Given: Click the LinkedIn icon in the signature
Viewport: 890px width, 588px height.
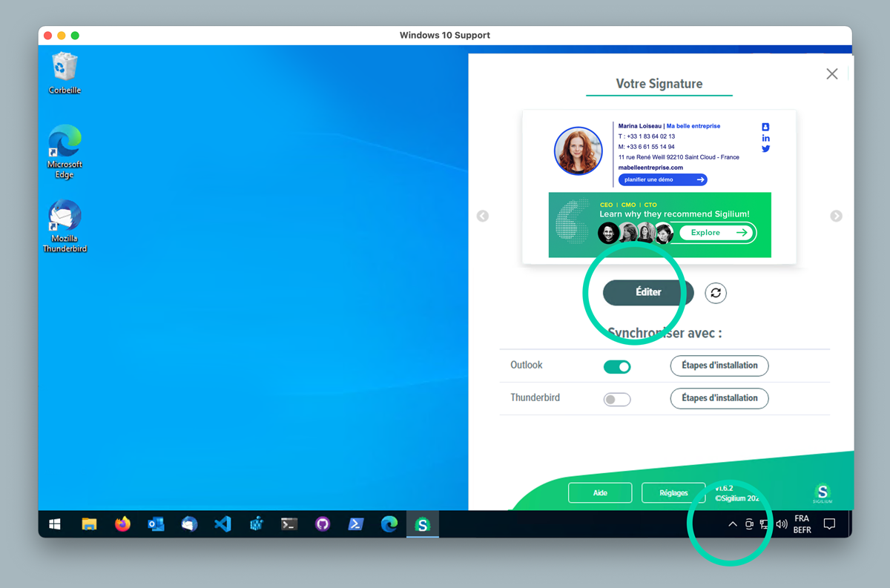Looking at the screenshot, I should coord(765,138).
